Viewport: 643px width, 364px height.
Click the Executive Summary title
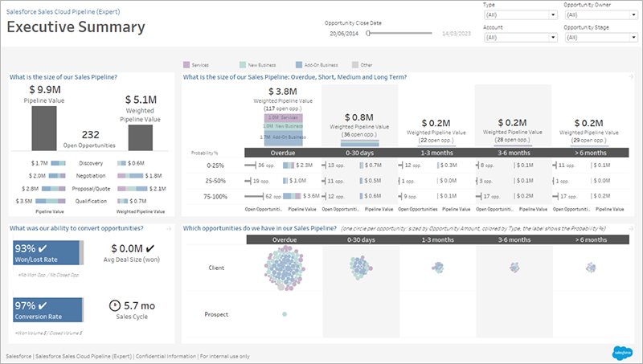(x=76, y=27)
